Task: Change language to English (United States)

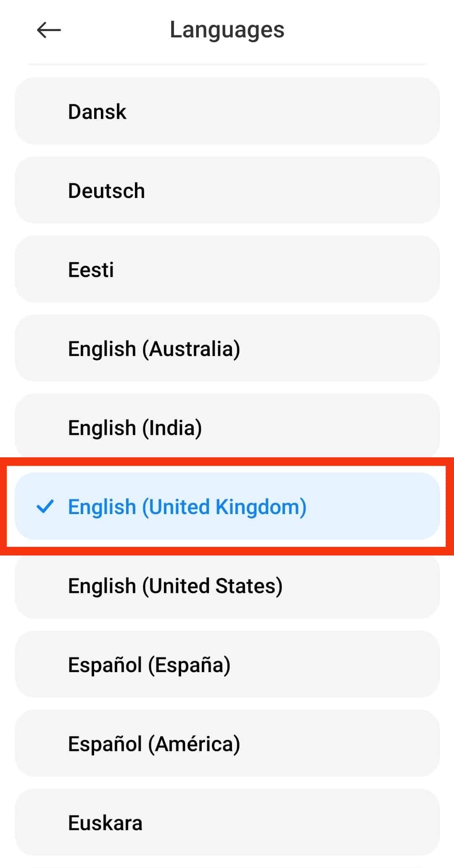Action: click(x=227, y=586)
